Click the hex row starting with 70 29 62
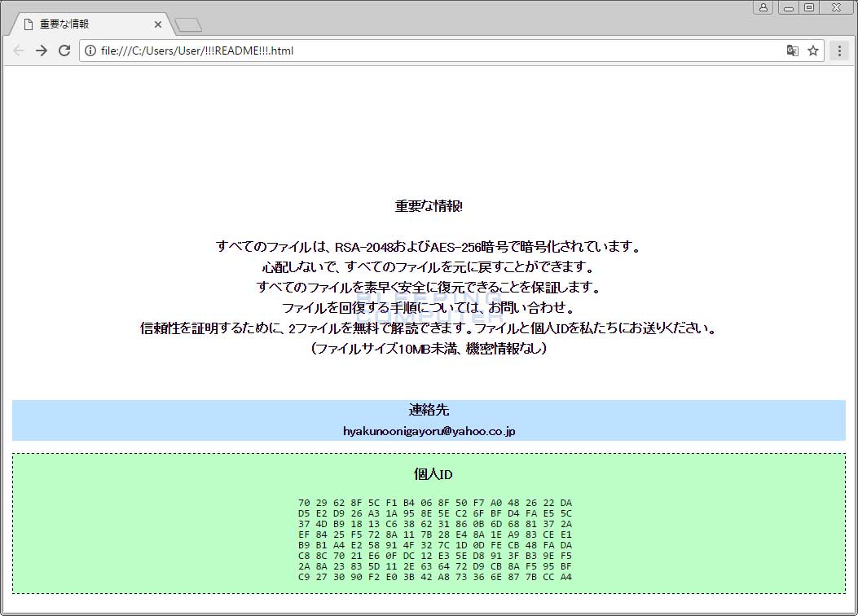The image size is (858, 616). tap(435, 503)
